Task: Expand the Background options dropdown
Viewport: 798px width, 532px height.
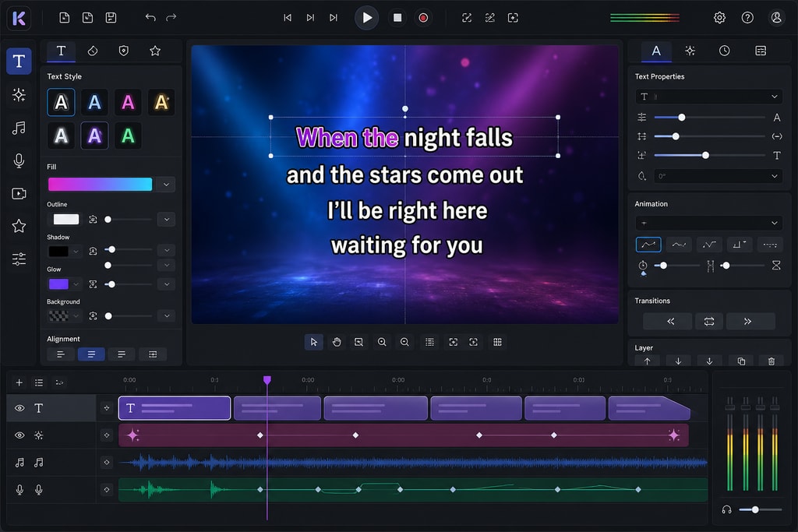Action: (167, 315)
